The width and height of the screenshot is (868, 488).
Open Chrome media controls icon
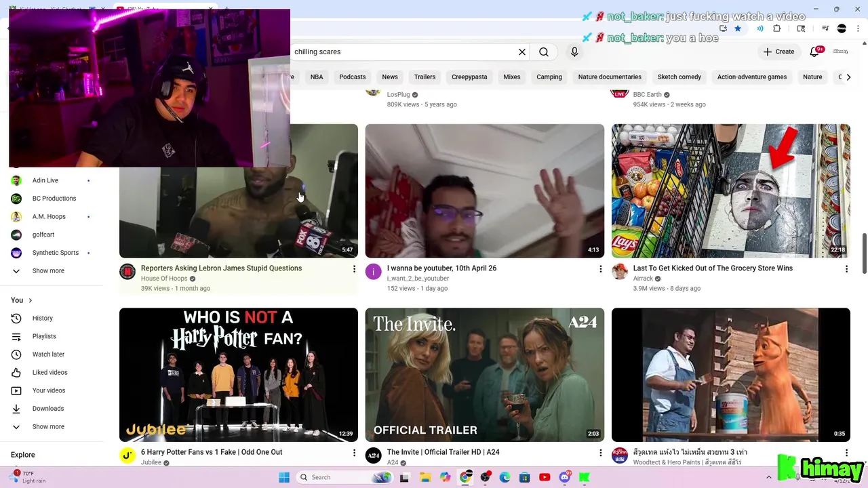[x=825, y=28]
